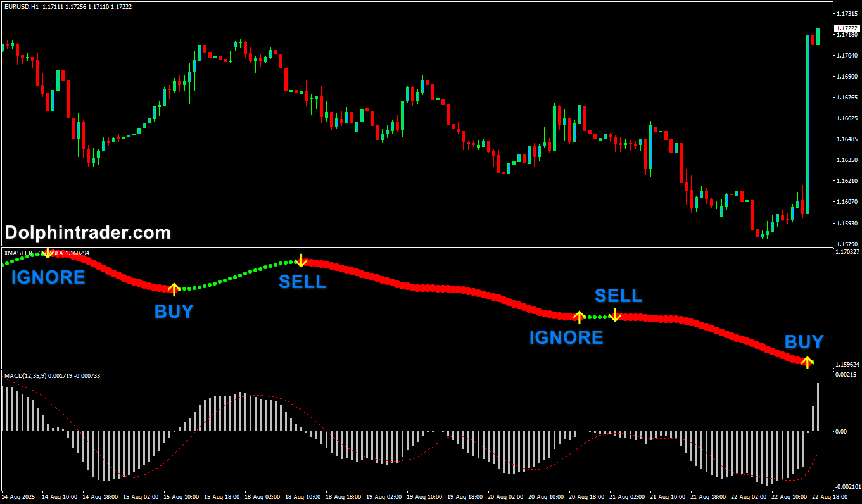Click the tallest positive MACD bar at chart end
Screen dimensions: 862x504
[x=818, y=407]
